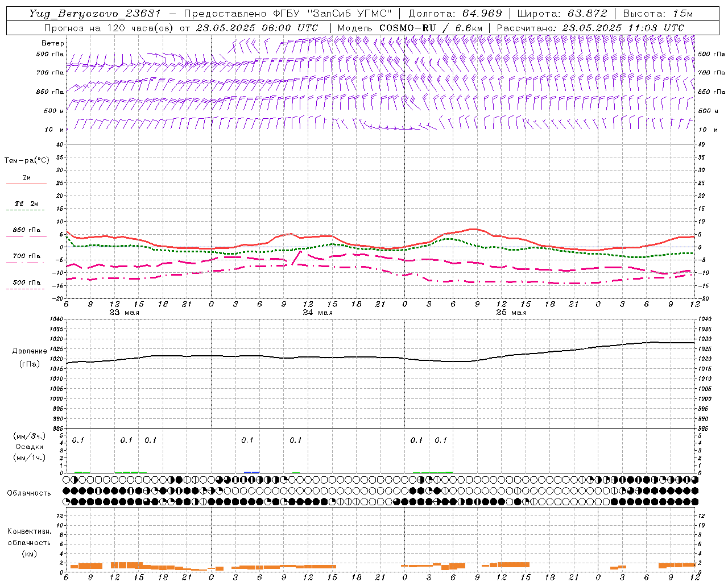Click the 23 мая date label
Viewport: 728px width, 582px height.
tap(124, 313)
